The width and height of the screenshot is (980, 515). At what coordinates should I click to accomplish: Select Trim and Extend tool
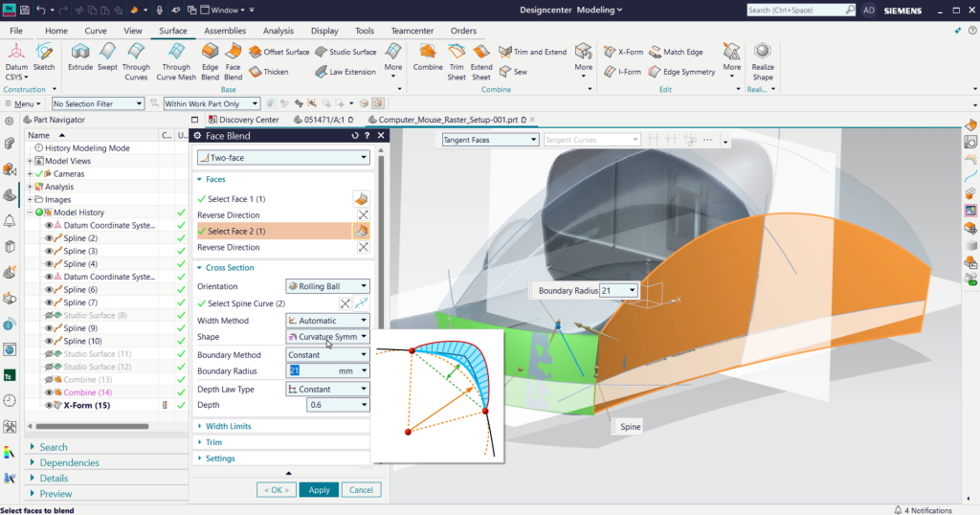coord(533,52)
